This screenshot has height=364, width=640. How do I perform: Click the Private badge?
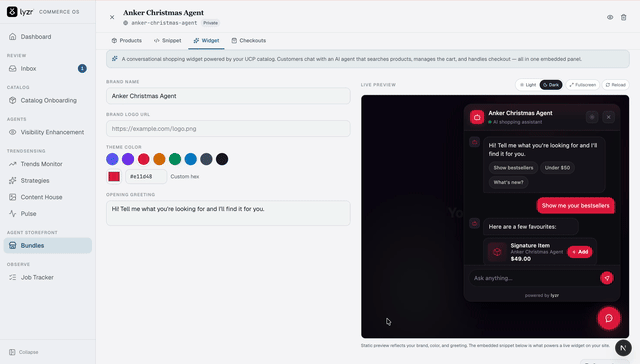coord(211,23)
